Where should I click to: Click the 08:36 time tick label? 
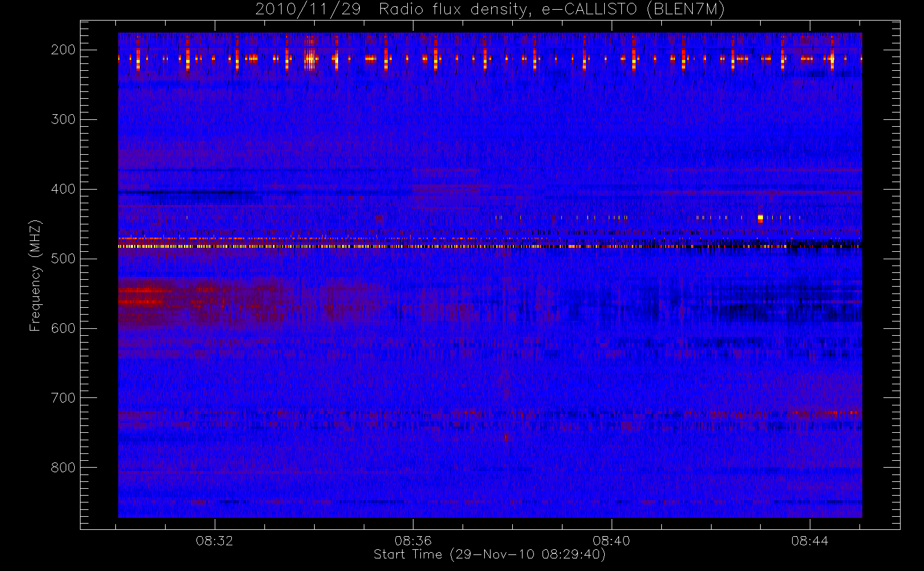pos(413,541)
